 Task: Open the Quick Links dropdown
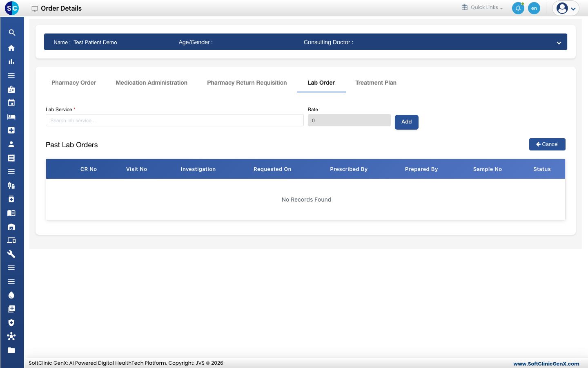click(x=482, y=7)
